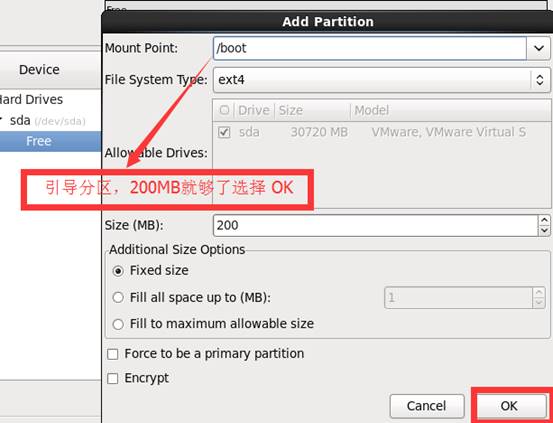Toggle the sda drive checkbox
The width and height of the screenshot is (553, 423).
point(224,133)
